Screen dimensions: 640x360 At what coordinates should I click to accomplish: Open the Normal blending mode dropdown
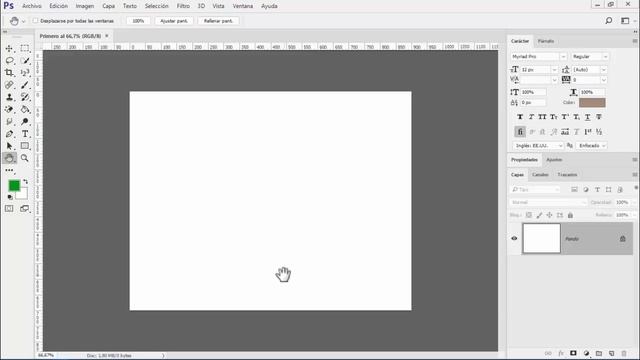(549, 202)
